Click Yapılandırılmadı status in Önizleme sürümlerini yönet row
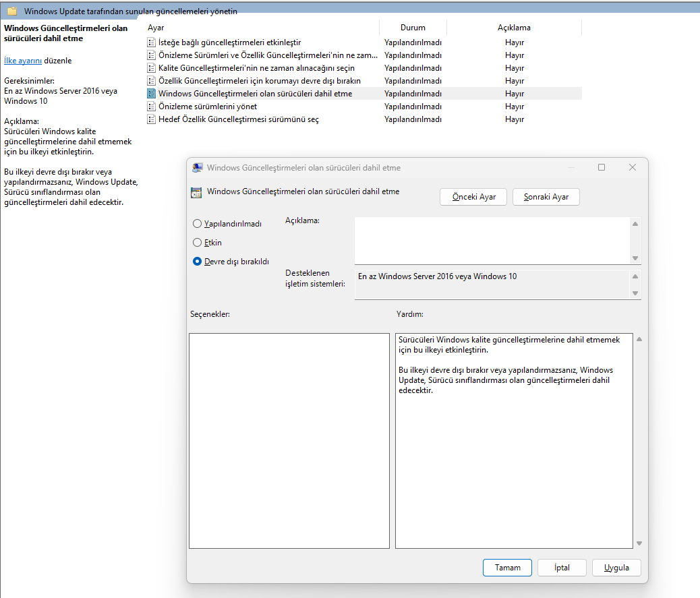Viewport: 700px width, 598px height. (x=413, y=107)
